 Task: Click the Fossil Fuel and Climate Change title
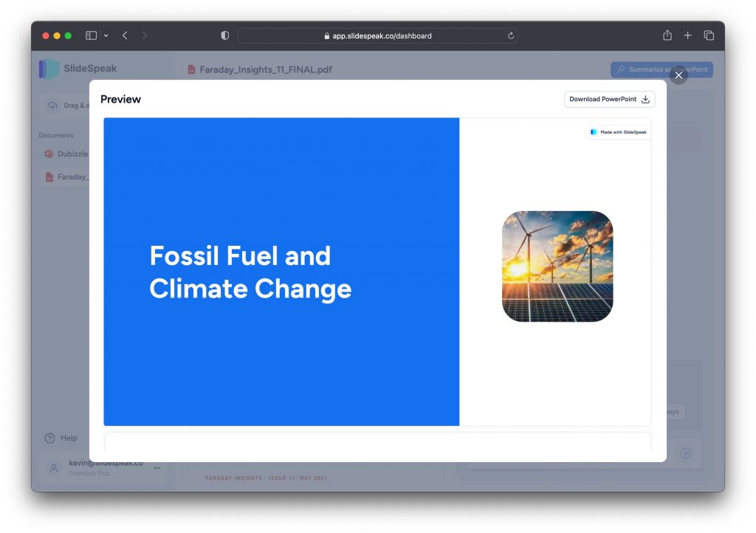click(250, 272)
